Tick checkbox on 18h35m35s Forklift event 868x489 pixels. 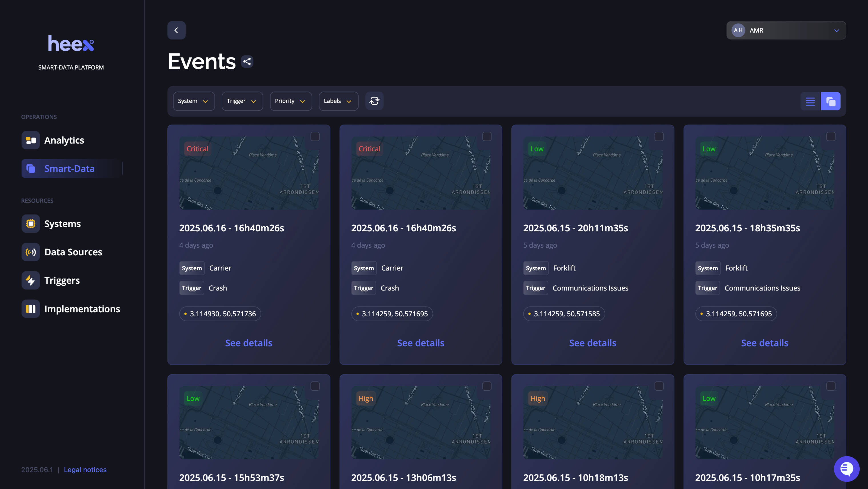tap(831, 137)
